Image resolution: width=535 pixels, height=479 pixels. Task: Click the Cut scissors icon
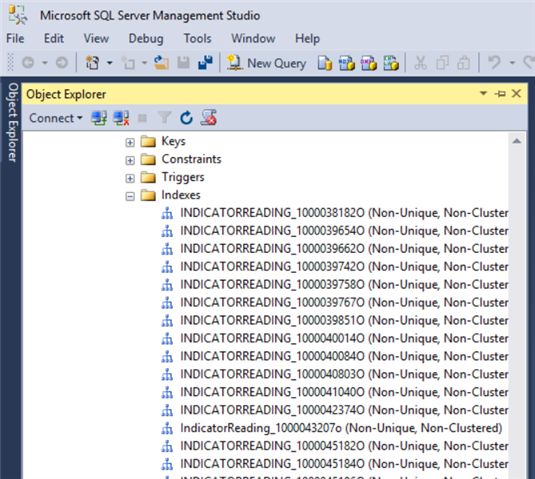tap(420, 63)
